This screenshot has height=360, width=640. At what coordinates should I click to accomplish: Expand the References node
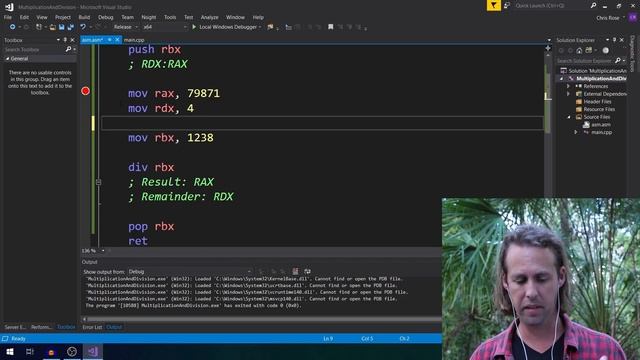[x=568, y=86]
